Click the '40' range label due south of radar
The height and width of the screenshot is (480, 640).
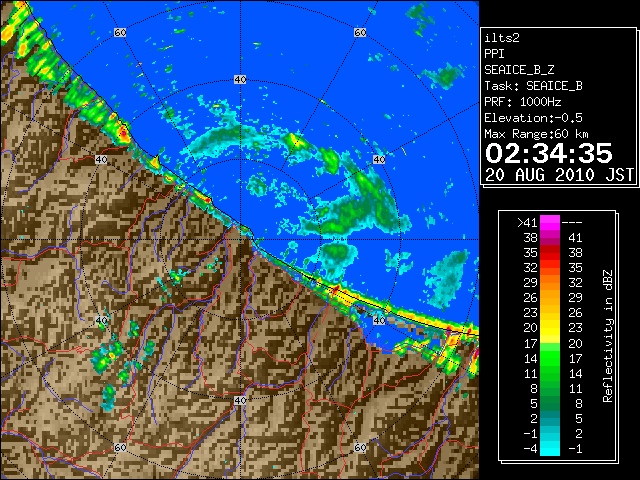coord(240,400)
